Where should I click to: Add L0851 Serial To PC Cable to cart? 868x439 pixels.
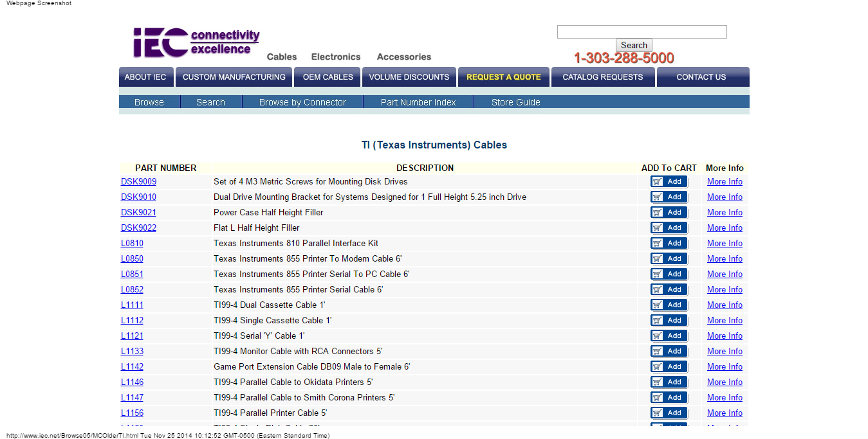click(x=669, y=274)
